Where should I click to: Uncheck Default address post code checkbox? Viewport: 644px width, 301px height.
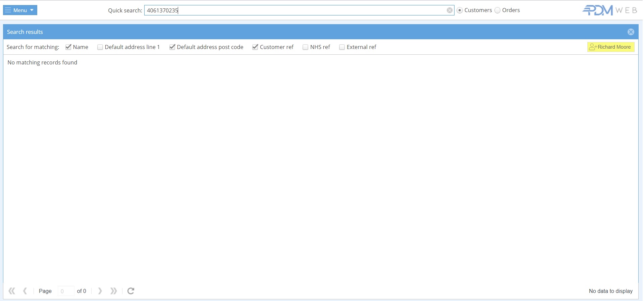click(172, 47)
